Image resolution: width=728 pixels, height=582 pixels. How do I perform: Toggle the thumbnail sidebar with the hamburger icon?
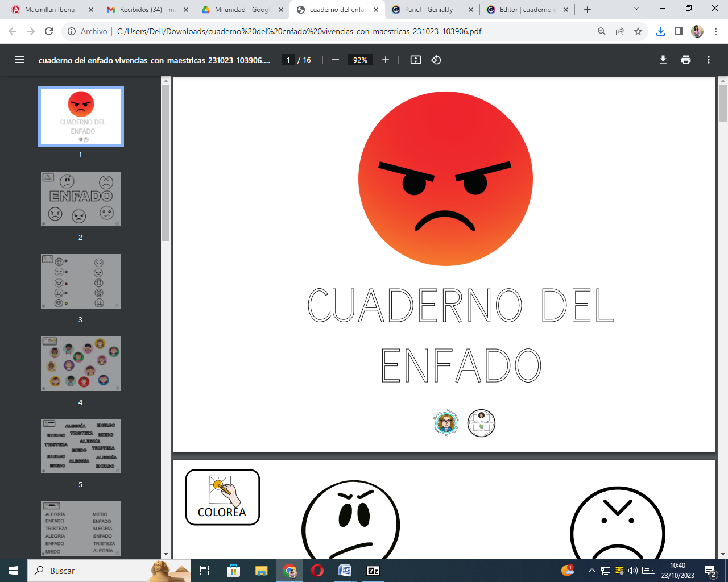coord(19,59)
